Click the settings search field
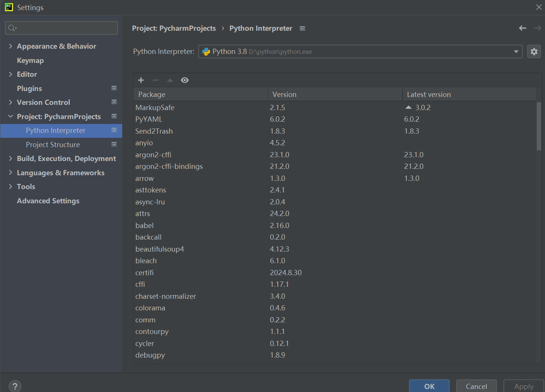The image size is (545, 392). pos(61,28)
